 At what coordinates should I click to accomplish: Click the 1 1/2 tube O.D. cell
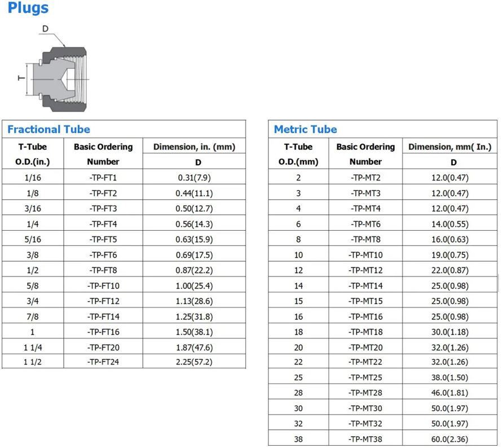click(x=32, y=362)
